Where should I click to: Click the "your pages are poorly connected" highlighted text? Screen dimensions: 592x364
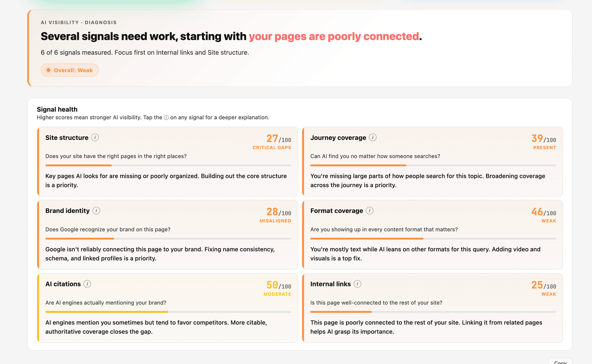coord(334,36)
